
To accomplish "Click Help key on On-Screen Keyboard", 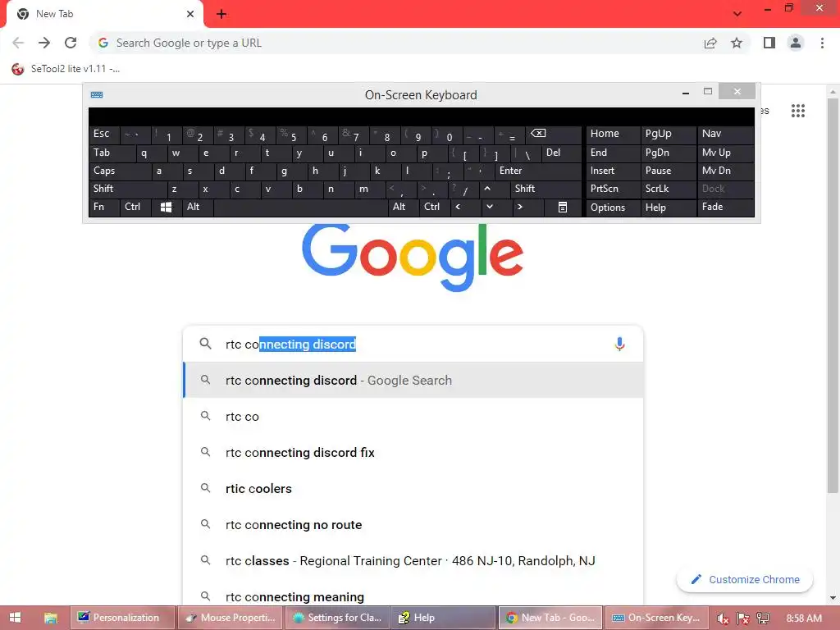I will click(668, 207).
